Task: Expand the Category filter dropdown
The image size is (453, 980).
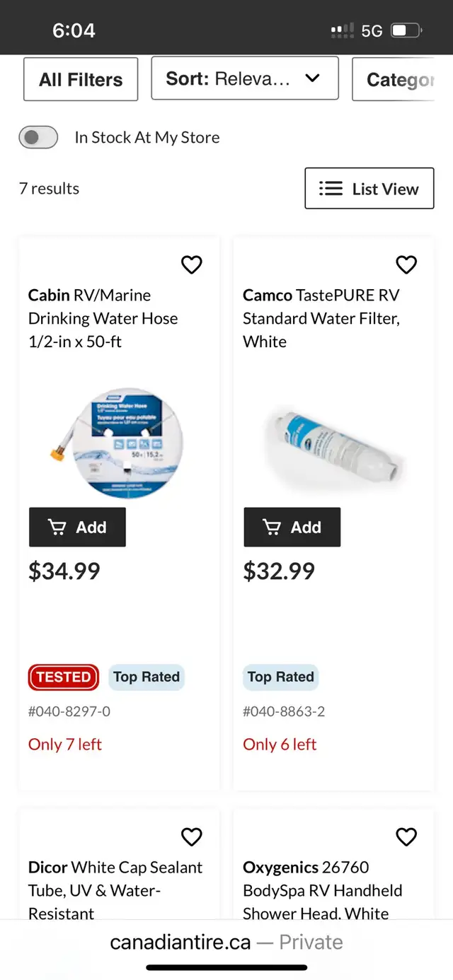Action: pyautogui.click(x=394, y=79)
